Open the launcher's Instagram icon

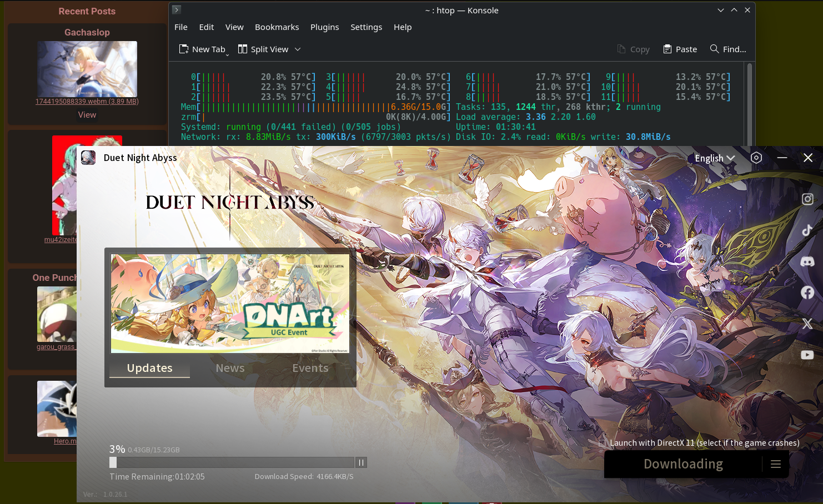[807, 199]
